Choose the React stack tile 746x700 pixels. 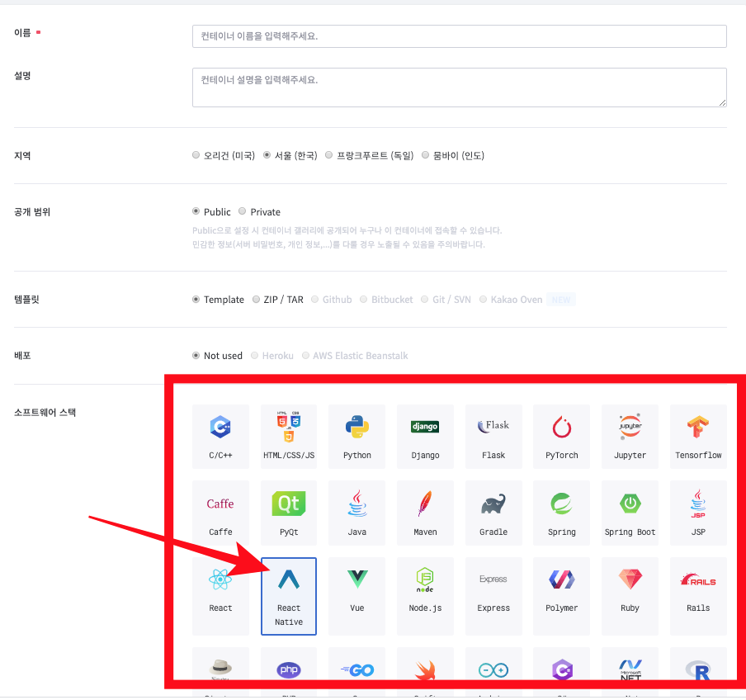(x=220, y=596)
